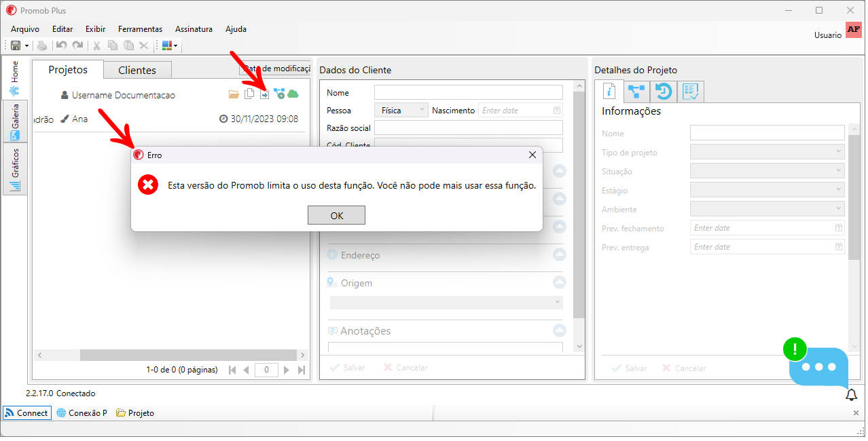Click the notification bell icon
This screenshot has height=441, width=868.
[851, 395]
